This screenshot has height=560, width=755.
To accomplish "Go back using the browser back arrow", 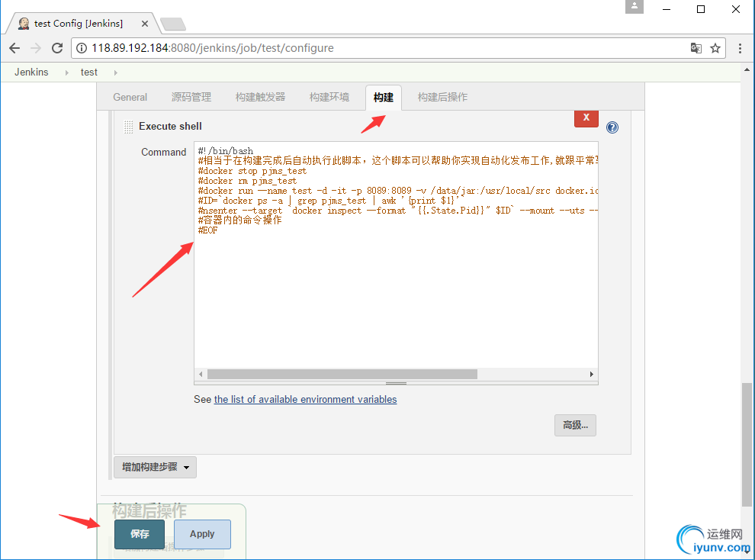I will tap(14, 48).
